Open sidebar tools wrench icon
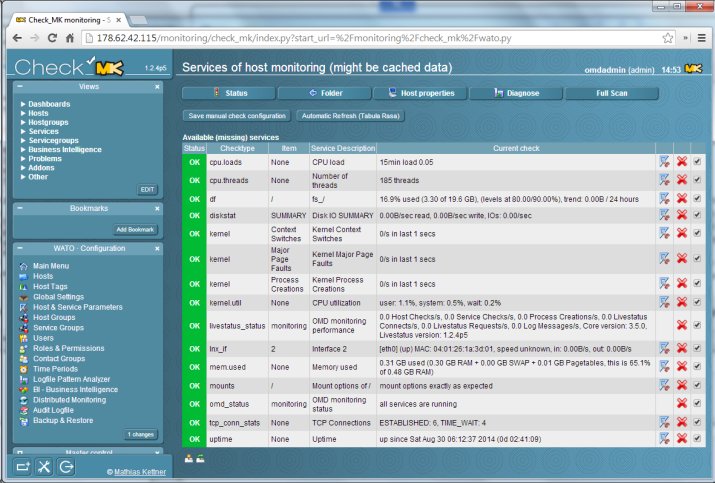 (x=44, y=467)
